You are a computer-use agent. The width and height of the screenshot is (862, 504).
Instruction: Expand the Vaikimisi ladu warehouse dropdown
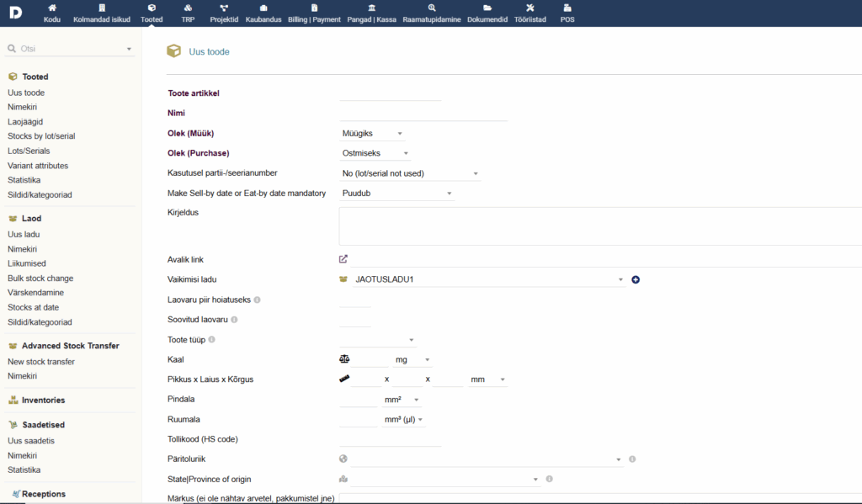[488, 279]
